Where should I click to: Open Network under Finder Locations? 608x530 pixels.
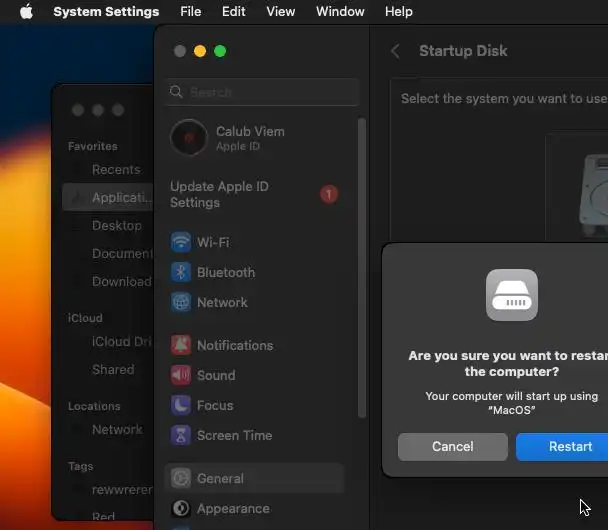click(x=117, y=430)
